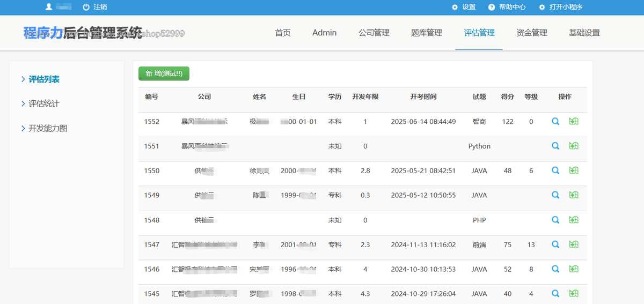View details for record 1551 magnifier
The width and height of the screenshot is (644, 304).
(x=555, y=146)
